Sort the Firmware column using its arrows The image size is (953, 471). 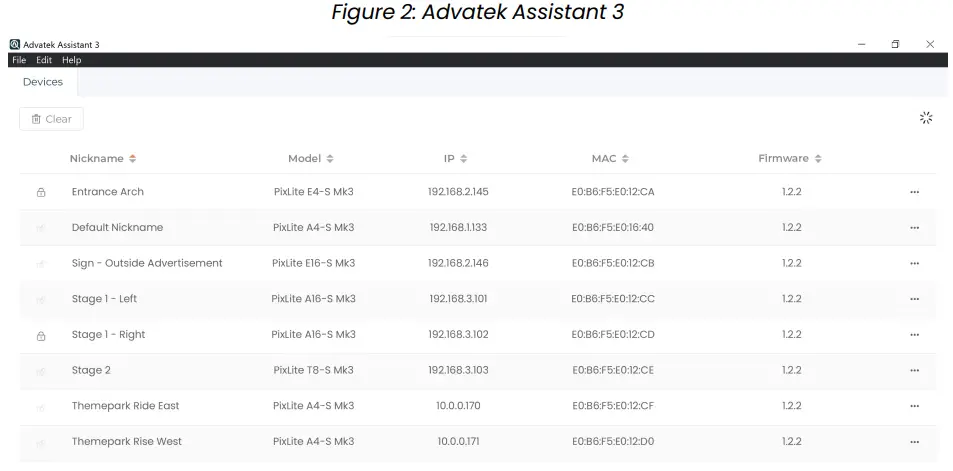[x=818, y=159]
